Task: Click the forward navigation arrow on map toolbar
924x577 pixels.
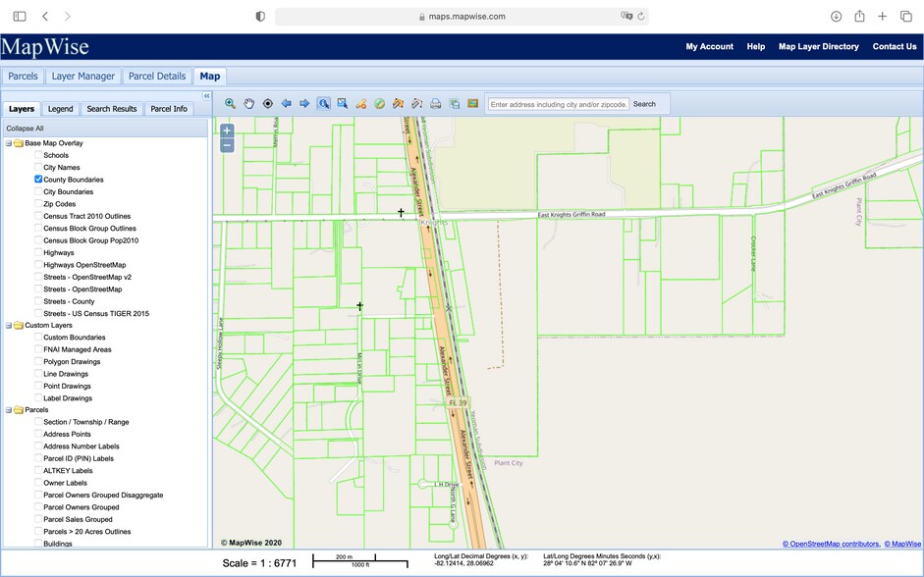Action: pyautogui.click(x=305, y=103)
